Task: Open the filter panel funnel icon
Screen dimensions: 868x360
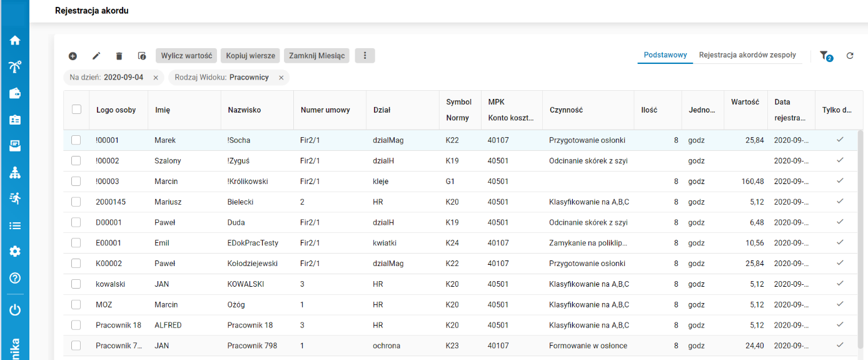Action: coord(825,56)
